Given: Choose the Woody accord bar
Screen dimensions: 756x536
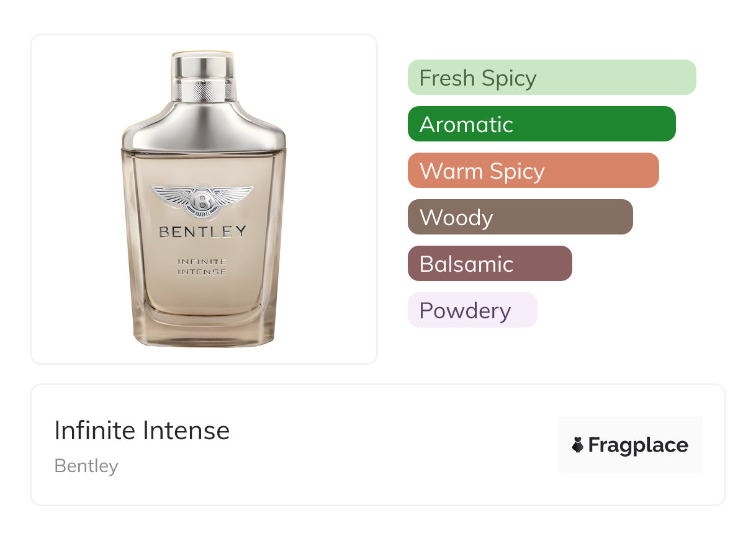Looking at the screenshot, I should 520,217.
